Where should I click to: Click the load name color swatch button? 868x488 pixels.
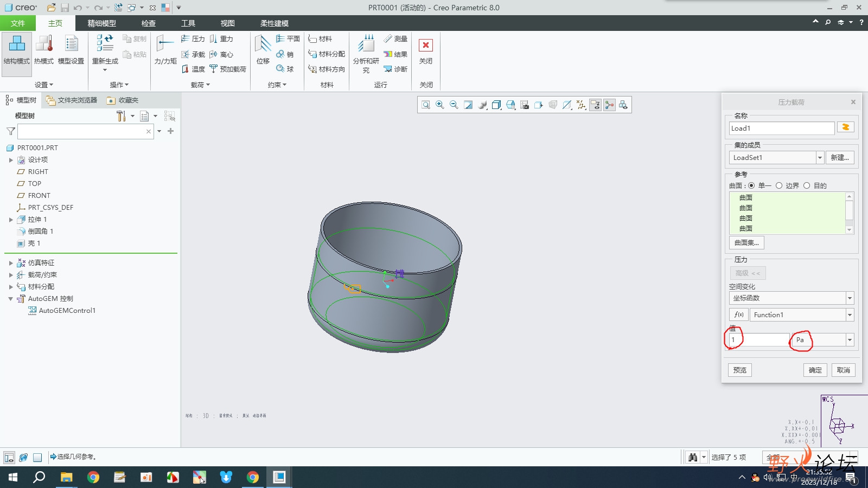(x=845, y=127)
